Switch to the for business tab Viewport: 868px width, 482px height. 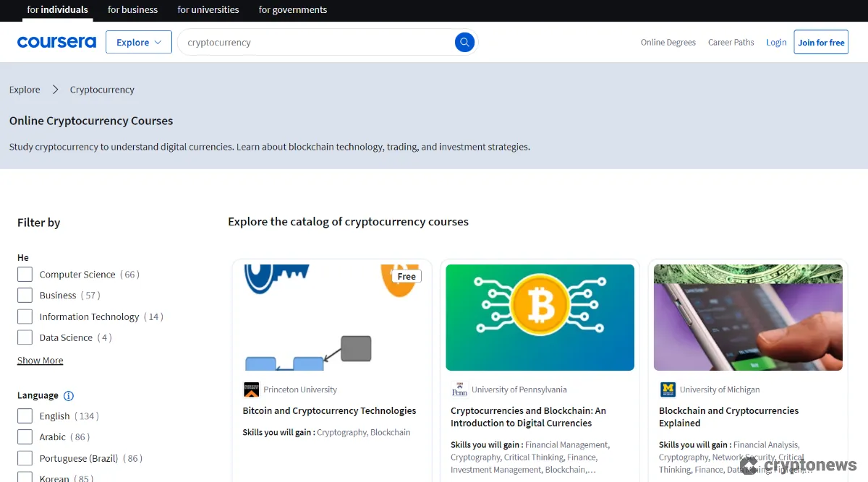click(132, 10)
